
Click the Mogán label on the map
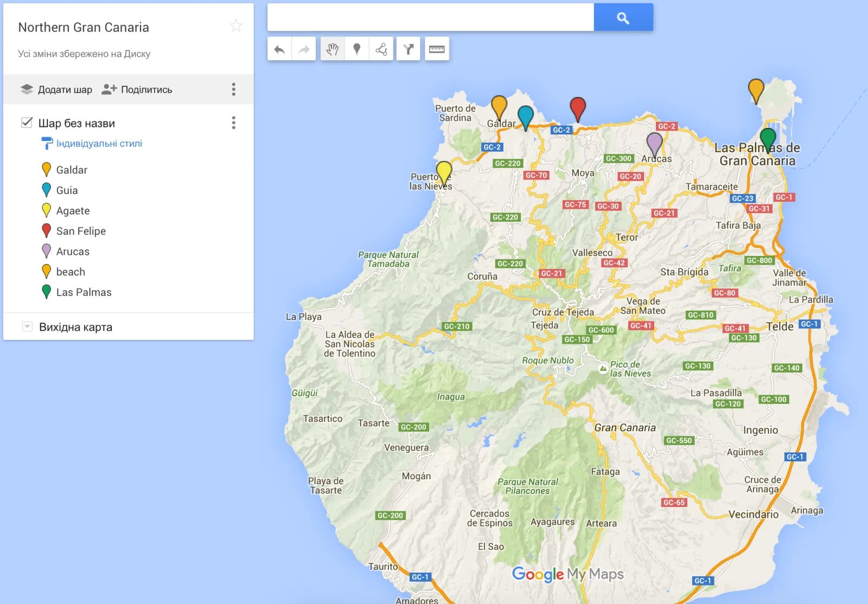(x=416, y=476)
